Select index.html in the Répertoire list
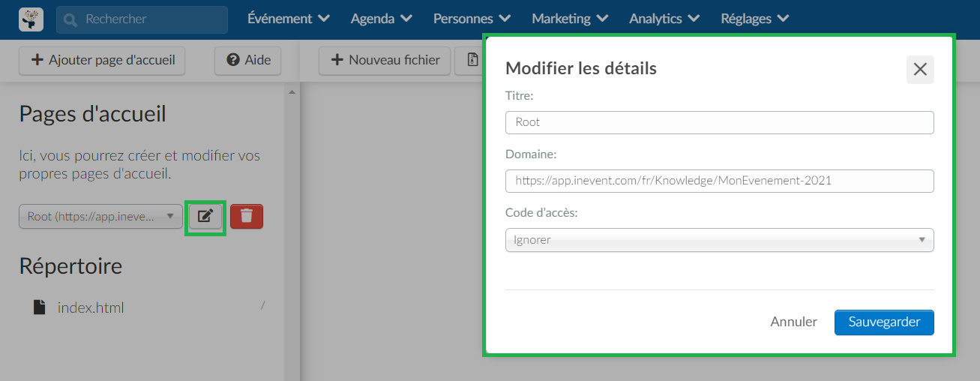 (91, 307)
